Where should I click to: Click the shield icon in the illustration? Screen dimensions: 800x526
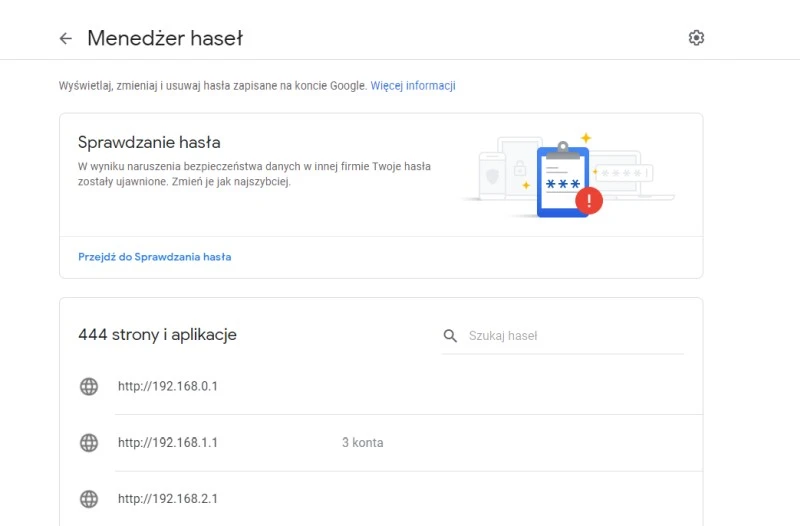492,176
